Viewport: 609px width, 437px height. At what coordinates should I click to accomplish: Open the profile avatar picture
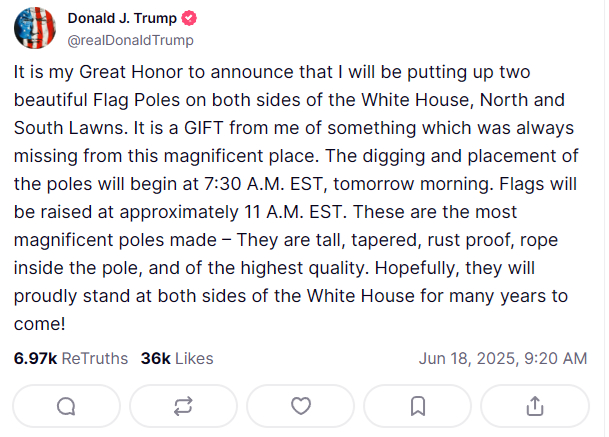point(35,28)
